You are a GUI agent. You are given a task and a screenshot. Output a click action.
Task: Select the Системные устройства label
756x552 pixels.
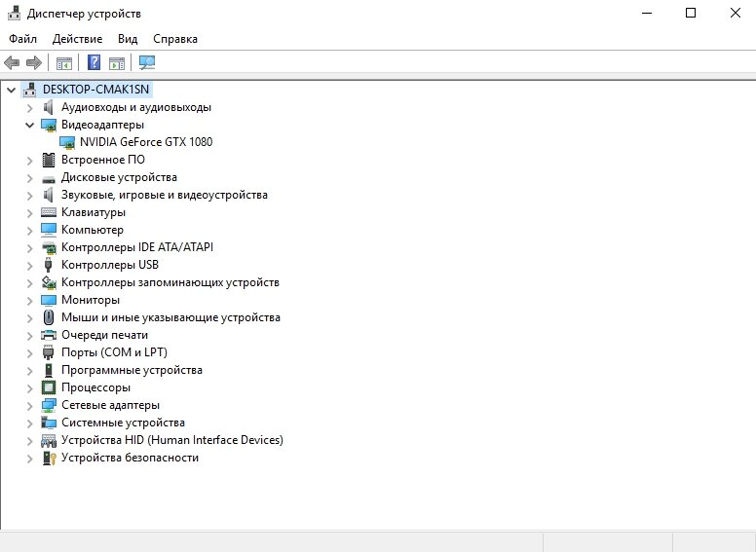123,423
